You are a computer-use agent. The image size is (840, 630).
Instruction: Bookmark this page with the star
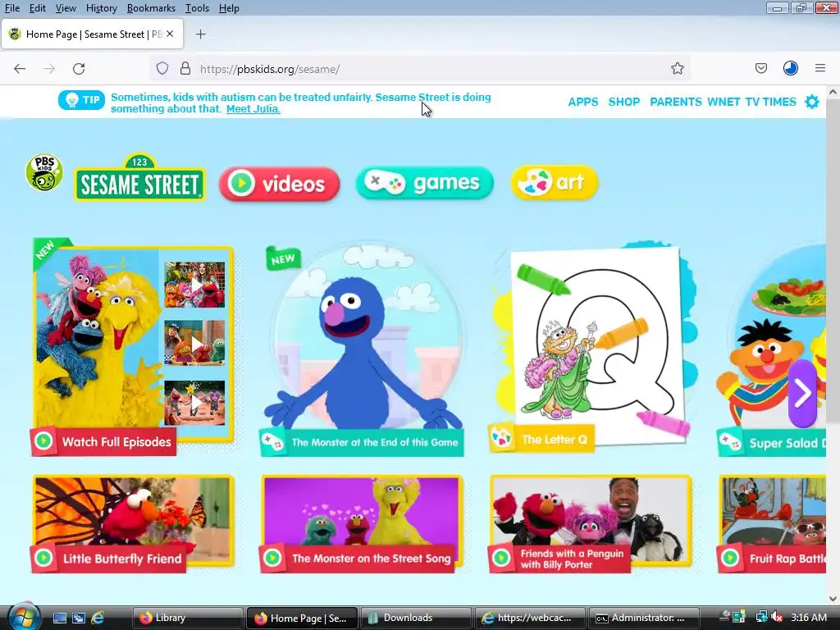point(677,69)
